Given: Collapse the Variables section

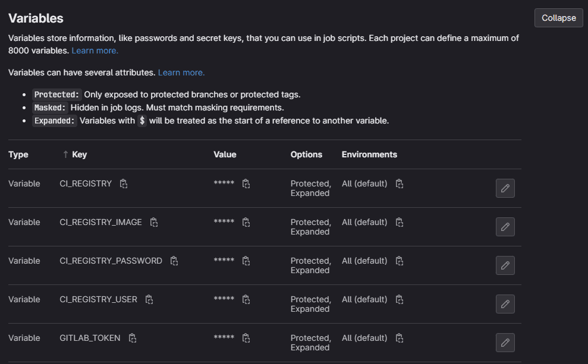Looking at the screenshot, I should (558, 18).
